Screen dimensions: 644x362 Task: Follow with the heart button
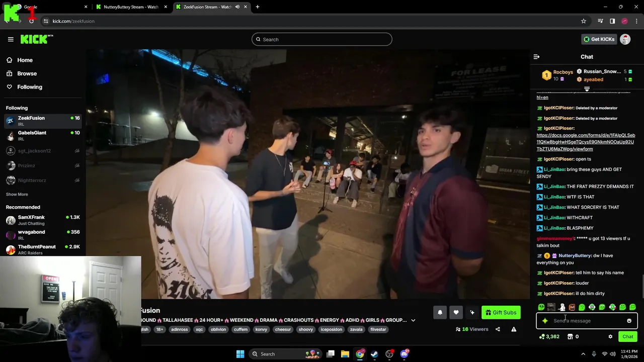pyautogui.click(x=456, y=313)
